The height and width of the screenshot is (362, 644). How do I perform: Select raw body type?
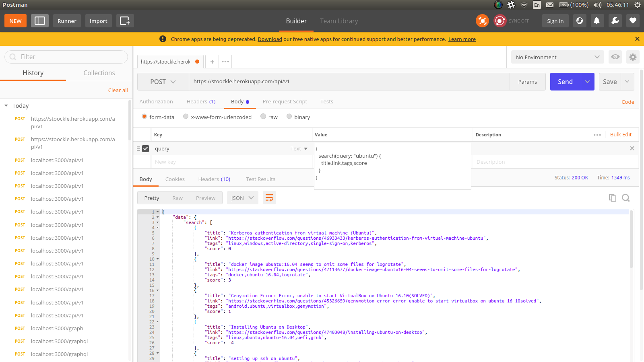tap(263, 116)
